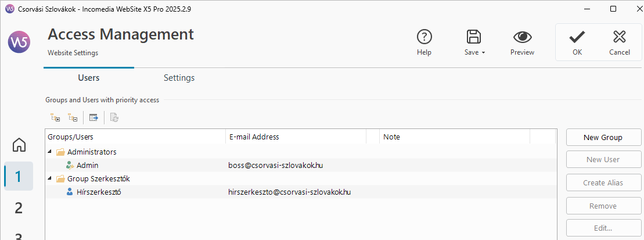Switch to the Settings tab
The height and width of the screenshot is (240, 644).
[179, 78]
